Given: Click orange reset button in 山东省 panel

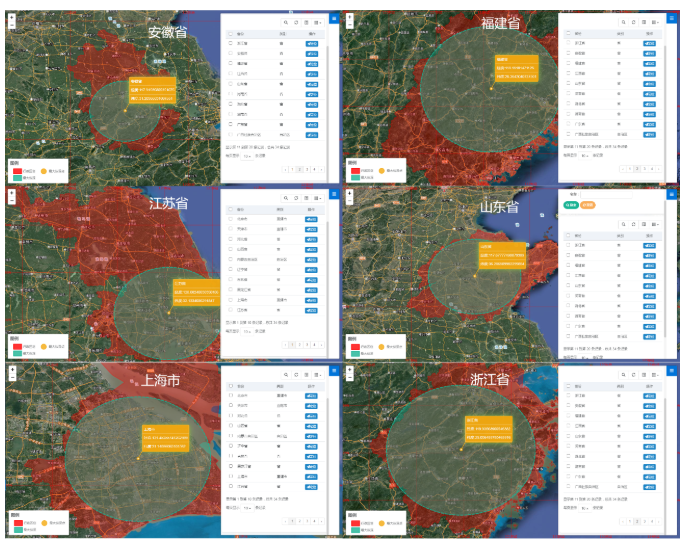Looking at the screenshot, I should (588, 205).
